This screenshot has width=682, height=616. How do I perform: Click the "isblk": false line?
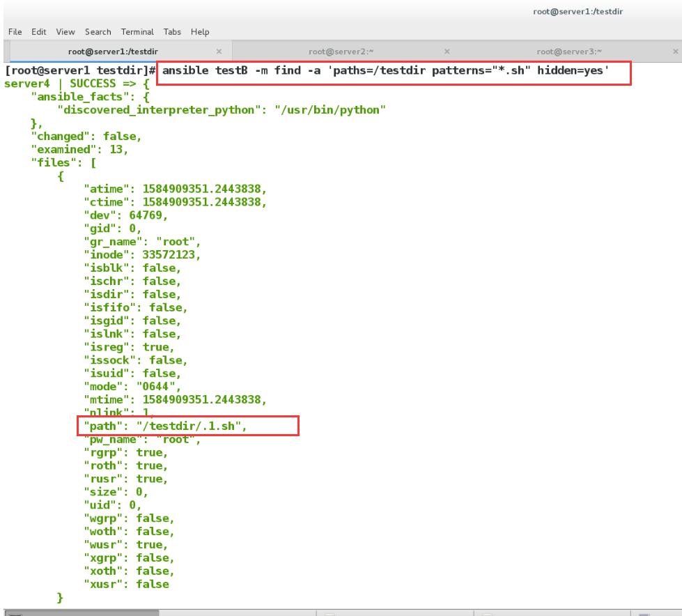pyautogui.click(x=132, y=268)
